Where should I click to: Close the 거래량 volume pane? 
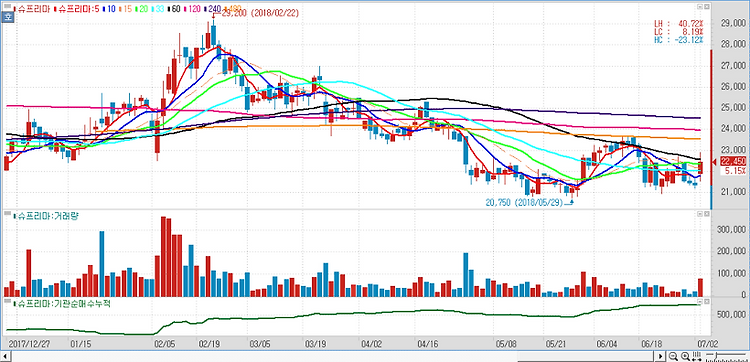(706, 214)
